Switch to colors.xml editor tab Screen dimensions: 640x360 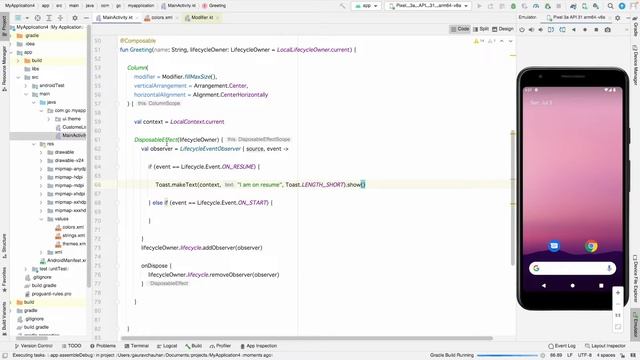point(161,18)
